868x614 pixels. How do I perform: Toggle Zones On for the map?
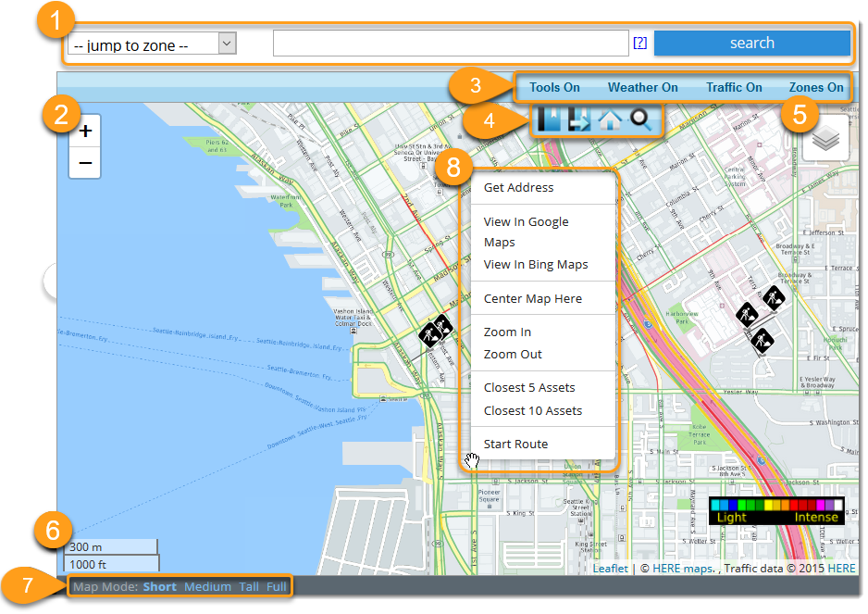point(815,87)
